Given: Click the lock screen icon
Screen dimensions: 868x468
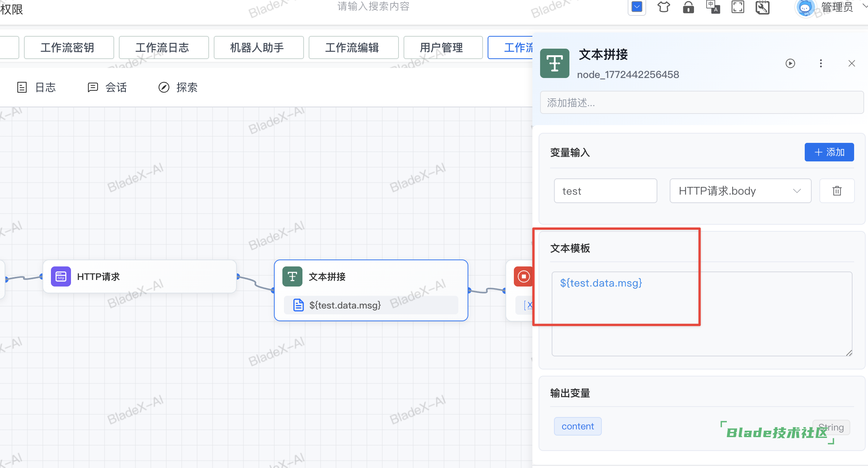Looking at the screenshot, I should pos(688,7).
